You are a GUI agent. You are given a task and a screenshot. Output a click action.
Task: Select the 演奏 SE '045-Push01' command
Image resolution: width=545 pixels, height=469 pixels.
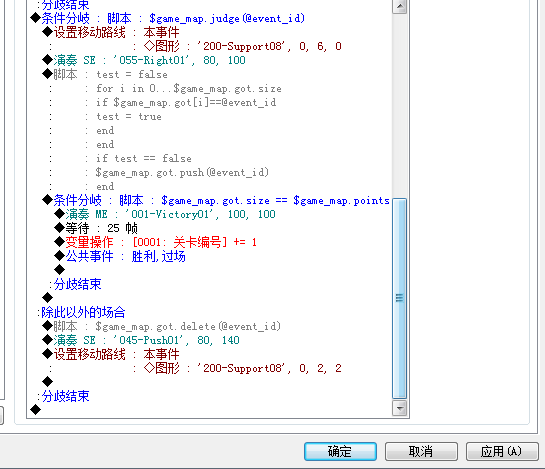[x=141, y=340]
